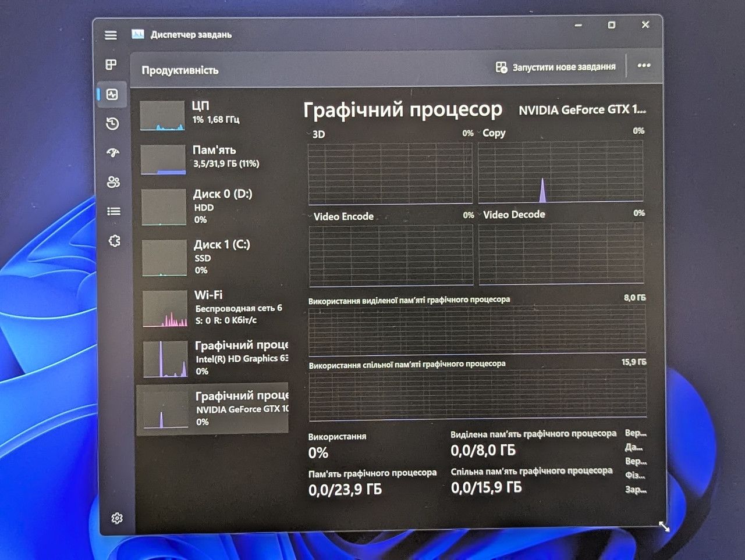Viewport: 745px width, 560px height.
Task: Click Спільна пам'ять графічного процесора label
Action: 531,471
